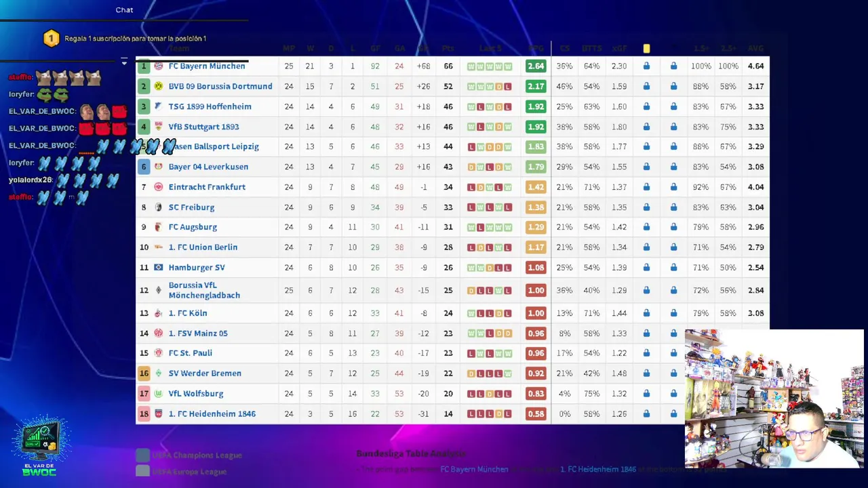Open the TSG 1899 Hoffenheim team link

click(x=210, y=106)
